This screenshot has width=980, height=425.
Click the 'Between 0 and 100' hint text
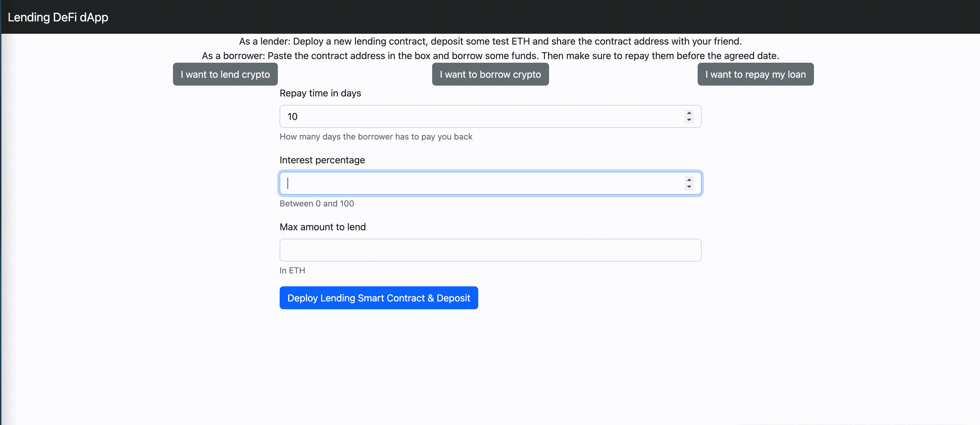pos(316,203)
